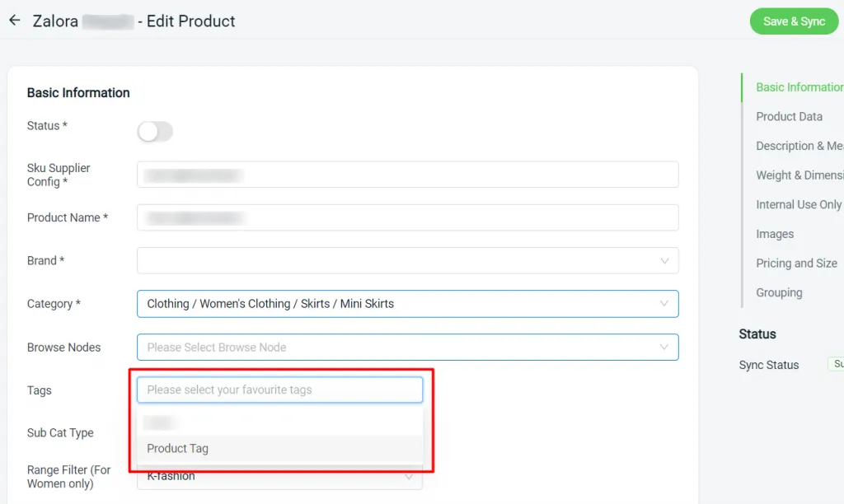Screen dimensions: 844x504
Task: Click the Sku Supplier Config field
Action: (407, 175)
